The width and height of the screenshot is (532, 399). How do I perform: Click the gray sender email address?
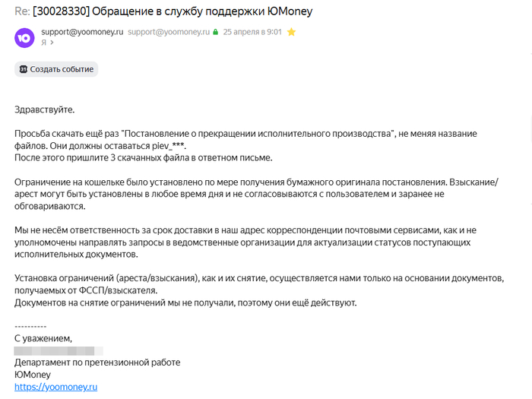click(169, 32)
